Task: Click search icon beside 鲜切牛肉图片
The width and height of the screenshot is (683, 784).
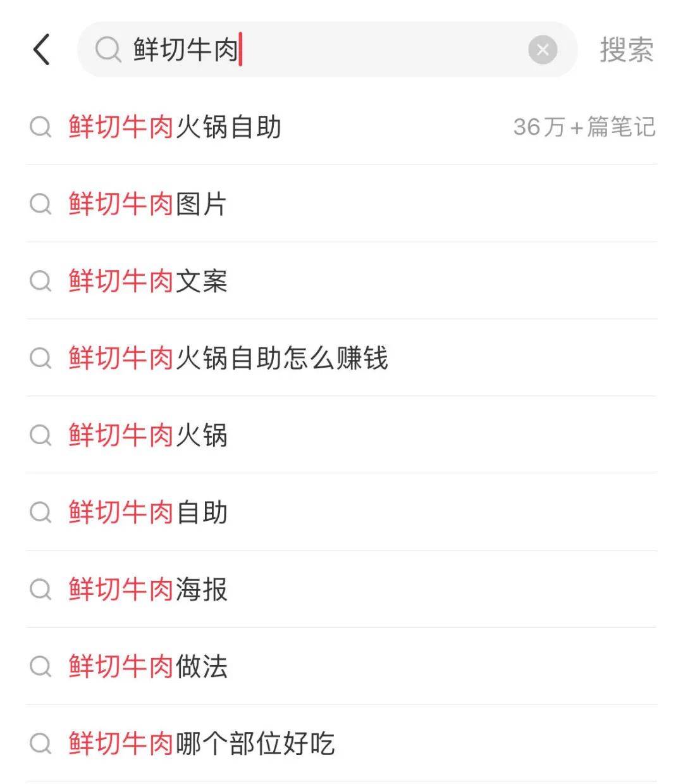Action: pyautogui.click(x=40, y=204)
